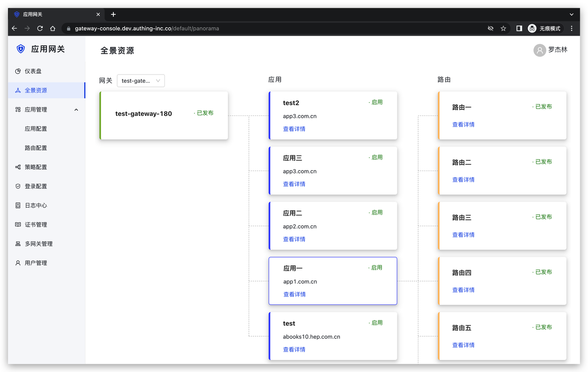
Task: Open the 仪表盘 dashboard from the sidebar
Action: click(31, 71)
